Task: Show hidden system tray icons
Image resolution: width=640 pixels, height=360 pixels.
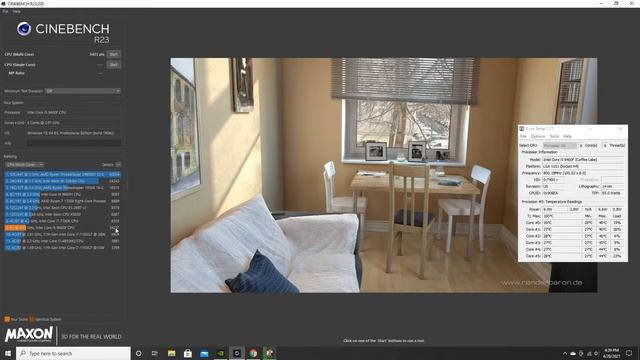Action: [x=565, y=353]
